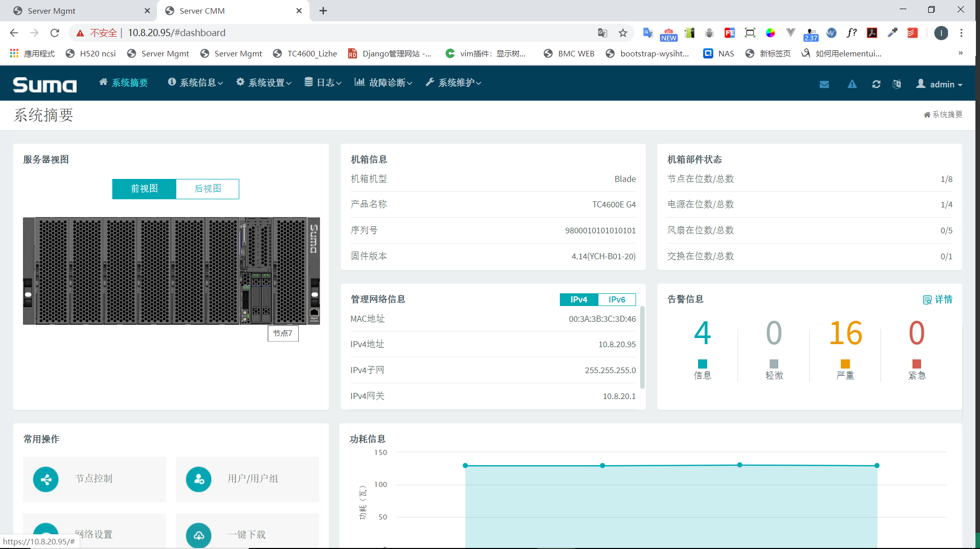Open the BMC WEB bookmark

(x=569, y=53)
